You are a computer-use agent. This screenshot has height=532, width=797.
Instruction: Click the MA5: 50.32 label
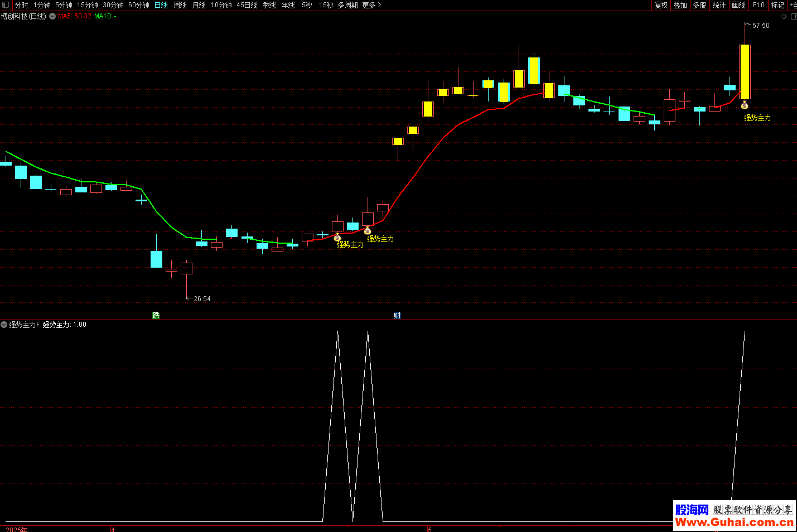coord(75,16)
